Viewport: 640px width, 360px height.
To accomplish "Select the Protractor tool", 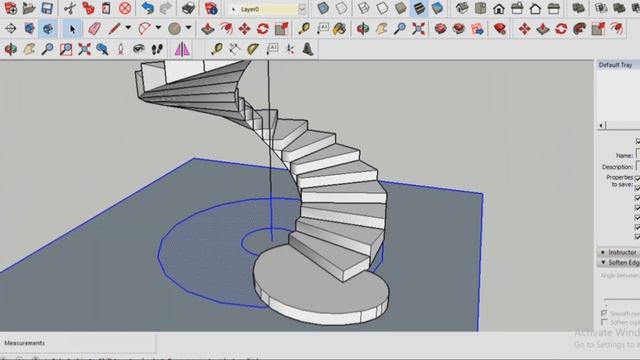I will [253, 49].
